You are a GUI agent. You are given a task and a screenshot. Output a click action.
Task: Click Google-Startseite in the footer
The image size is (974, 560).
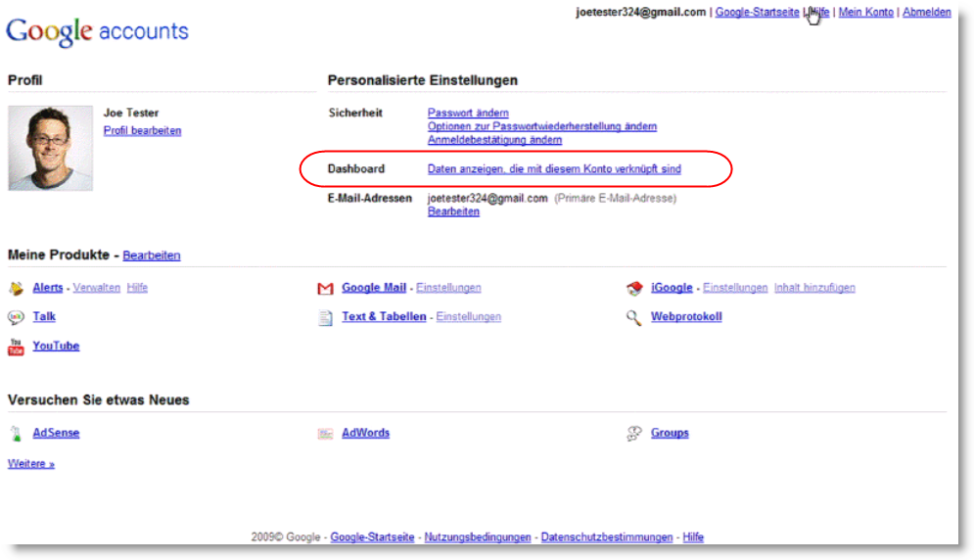[372, 537]
